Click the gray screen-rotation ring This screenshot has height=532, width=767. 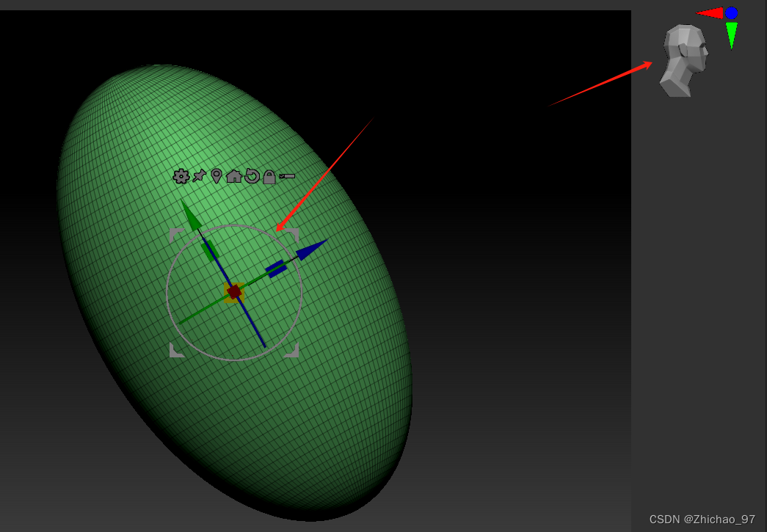(167, 292)
